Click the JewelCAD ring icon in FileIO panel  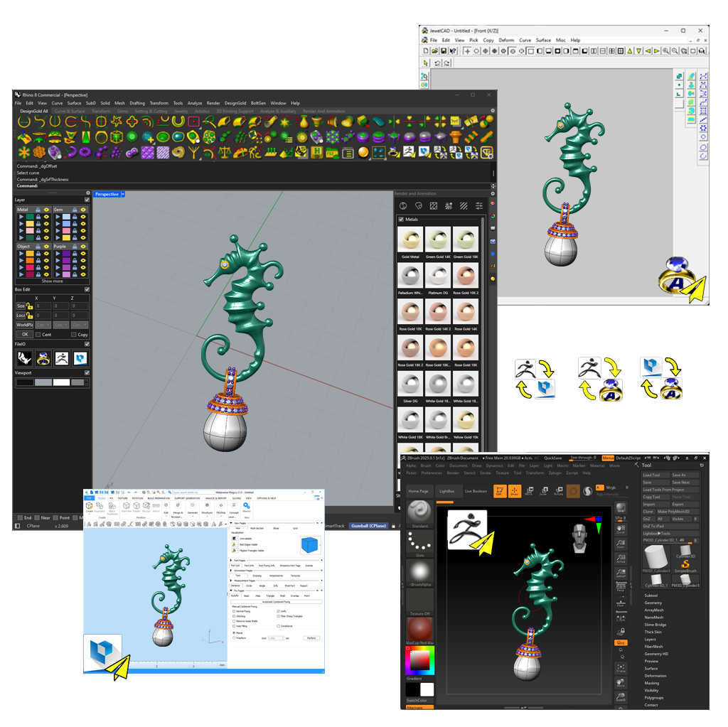43,358
